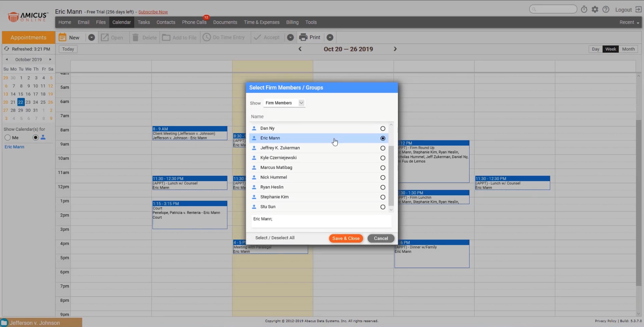Select the Me calendar radio button
This screenshot has height=327, width=644.
[8, 137]
